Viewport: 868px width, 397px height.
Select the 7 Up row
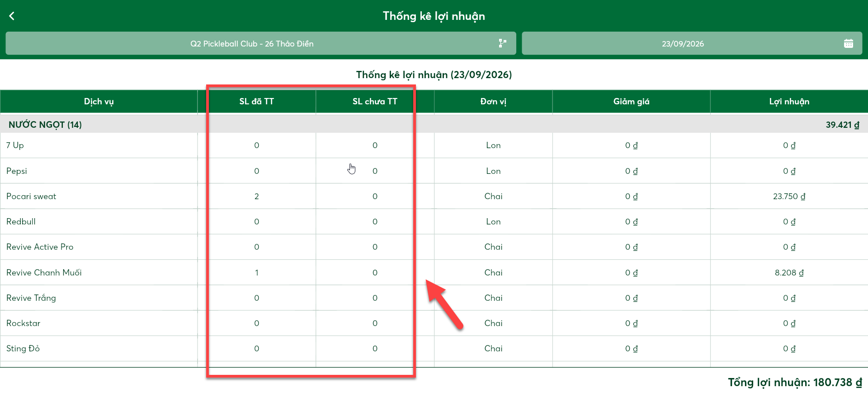click(434, 145)
